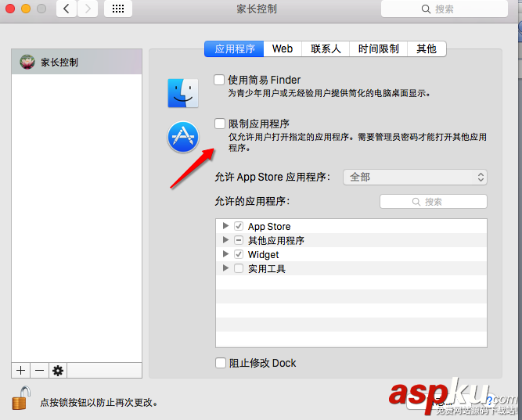Click the red close window button

click(x=10, y=9)
